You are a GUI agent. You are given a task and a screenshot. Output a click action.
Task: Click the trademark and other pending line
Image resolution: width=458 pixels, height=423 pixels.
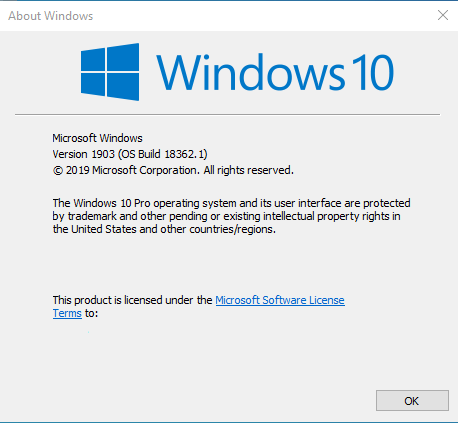(x=226, y=216)
